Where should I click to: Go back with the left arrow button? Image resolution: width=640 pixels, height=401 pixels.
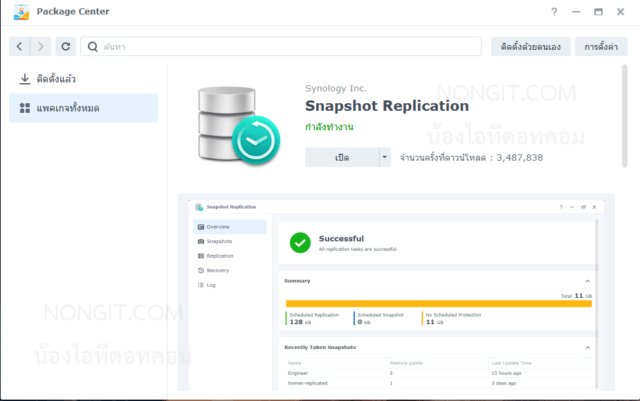[19, 47]
